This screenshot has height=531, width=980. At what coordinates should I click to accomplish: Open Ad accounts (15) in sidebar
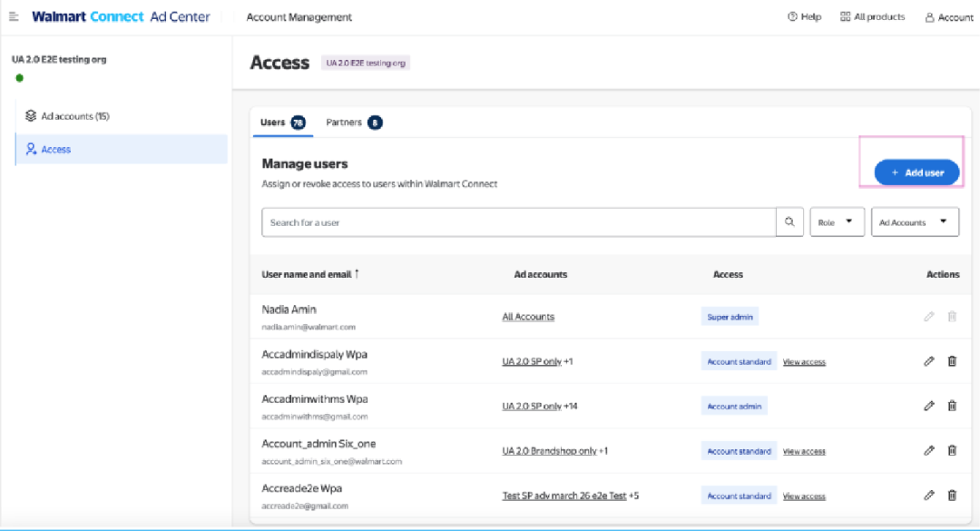[74, 116]
